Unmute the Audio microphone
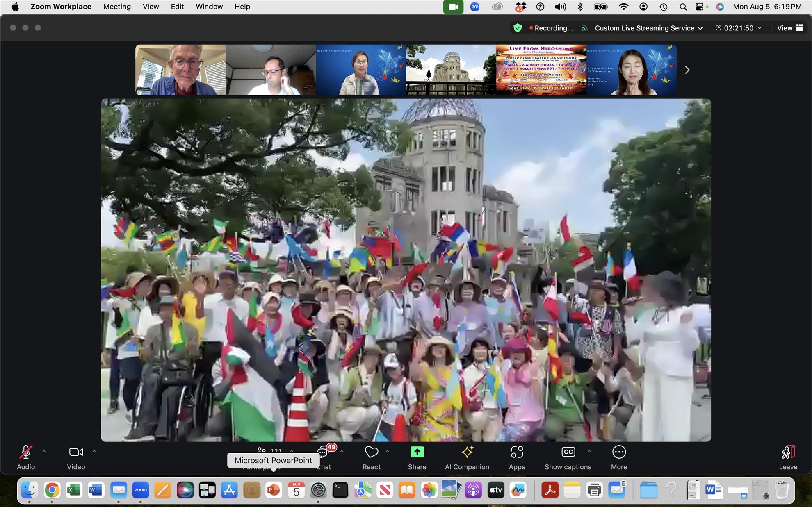The height and width of the screenshot is (507, 812). pyautogui.click(x=26, y=452)
